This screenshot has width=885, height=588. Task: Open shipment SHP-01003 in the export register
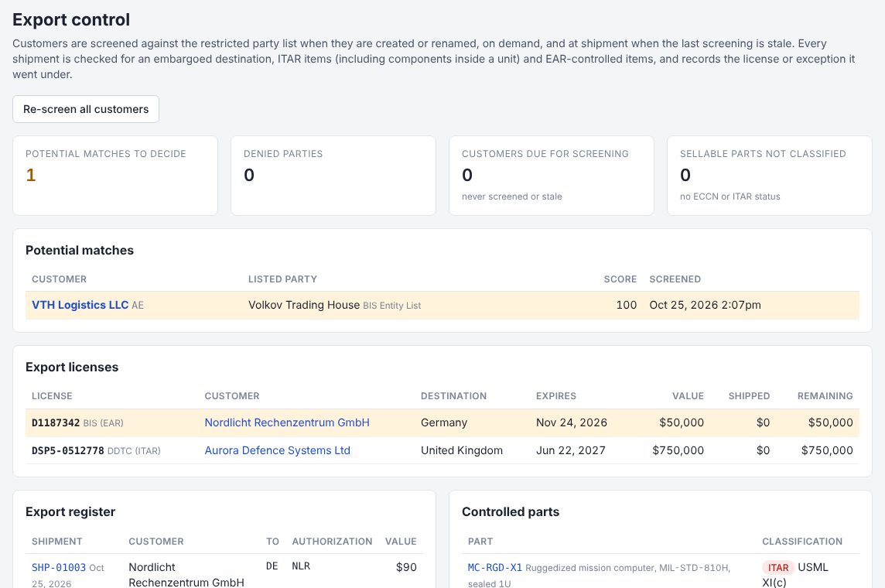click(59, 568)
